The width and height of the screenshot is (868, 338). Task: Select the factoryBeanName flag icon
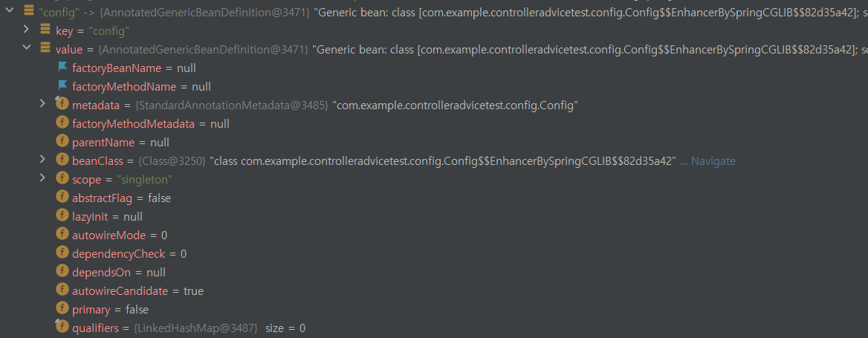click(x=62, y=67)
